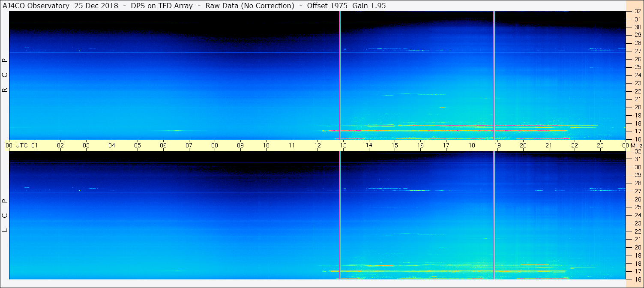
Task: Click the 'MHz' unit label on the time axis
Action: pos(636,145)
